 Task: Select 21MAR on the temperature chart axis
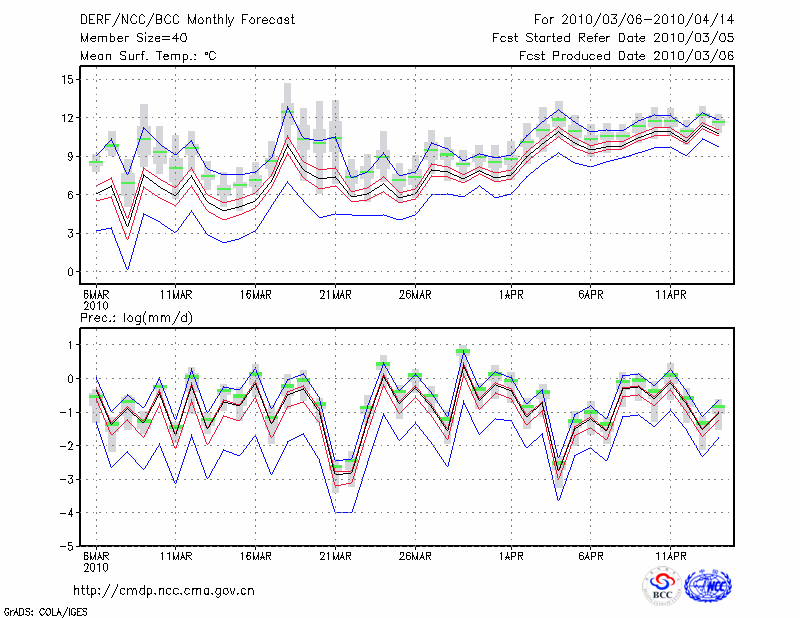click(x=335, y=295)
